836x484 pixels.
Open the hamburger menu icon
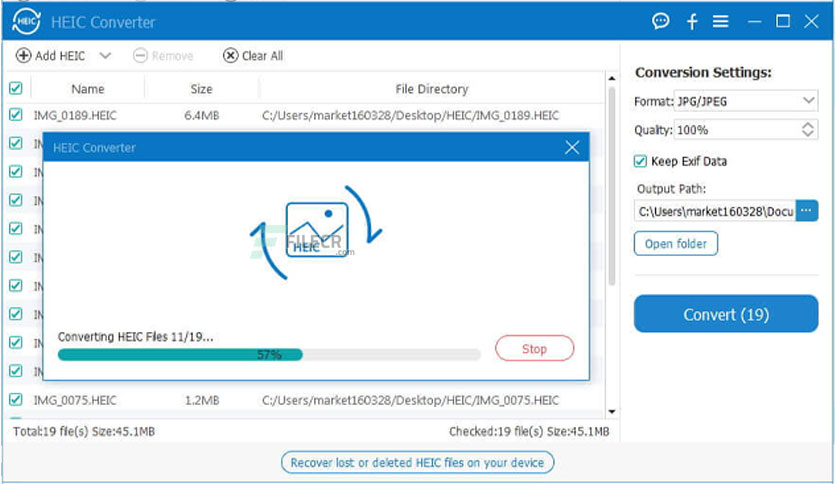[x=721, y=21]
